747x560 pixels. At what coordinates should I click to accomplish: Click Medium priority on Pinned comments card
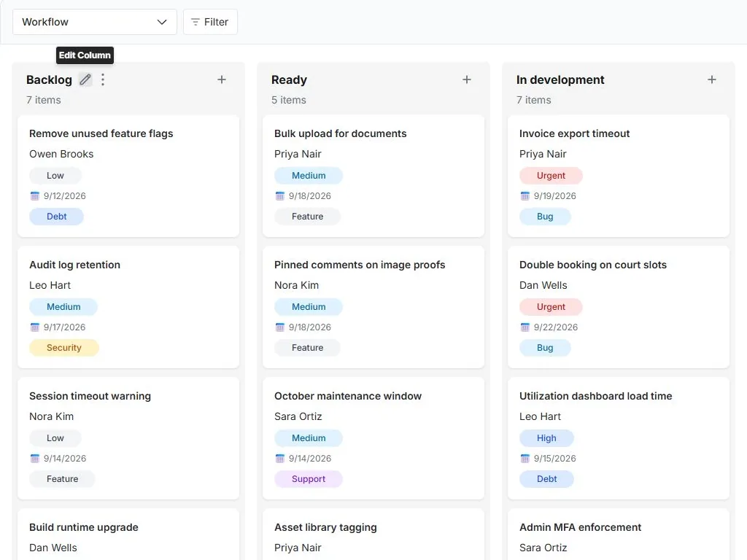point(309,307)
